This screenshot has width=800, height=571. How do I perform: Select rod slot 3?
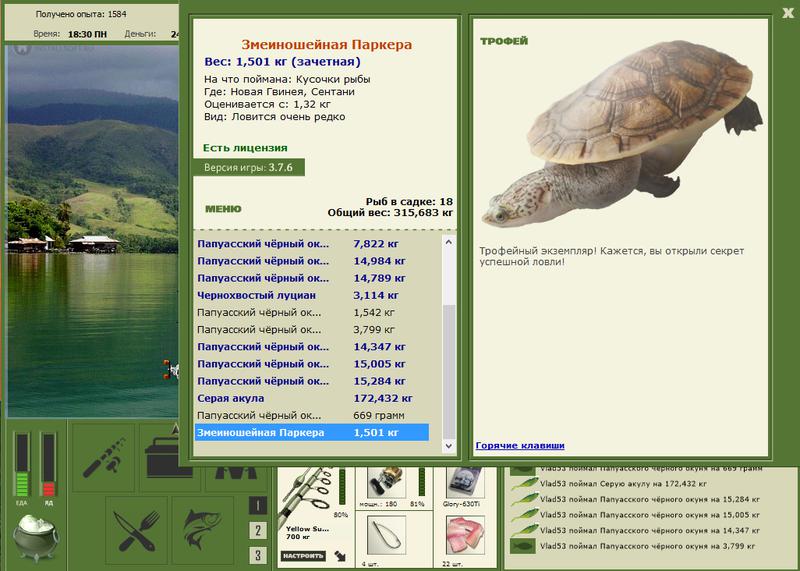[258, 555]
